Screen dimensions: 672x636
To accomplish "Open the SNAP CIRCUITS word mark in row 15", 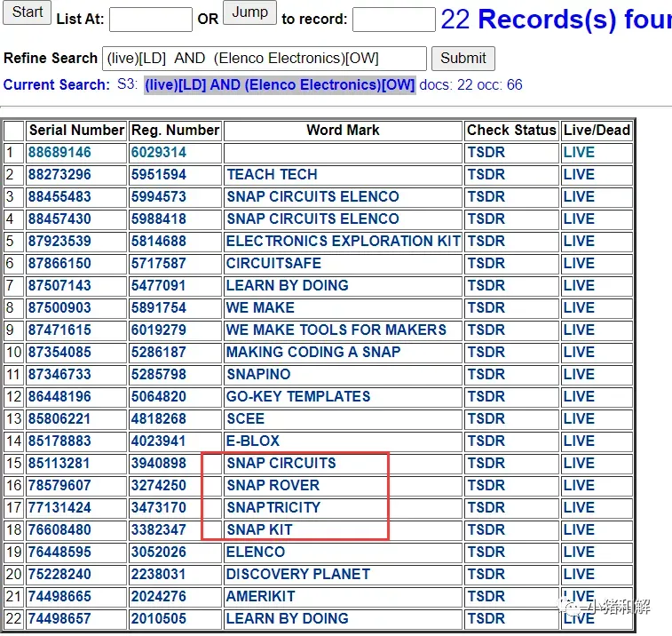I will [281, 463].
